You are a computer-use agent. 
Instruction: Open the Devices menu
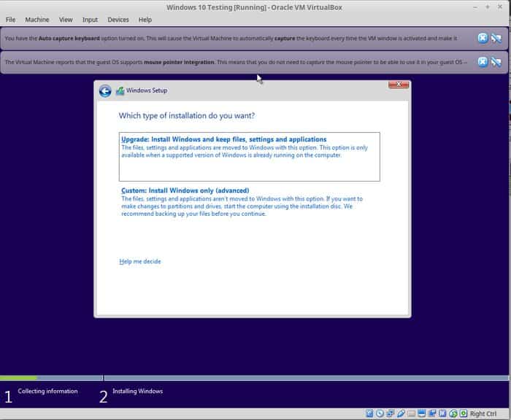(x=118, y=20)
